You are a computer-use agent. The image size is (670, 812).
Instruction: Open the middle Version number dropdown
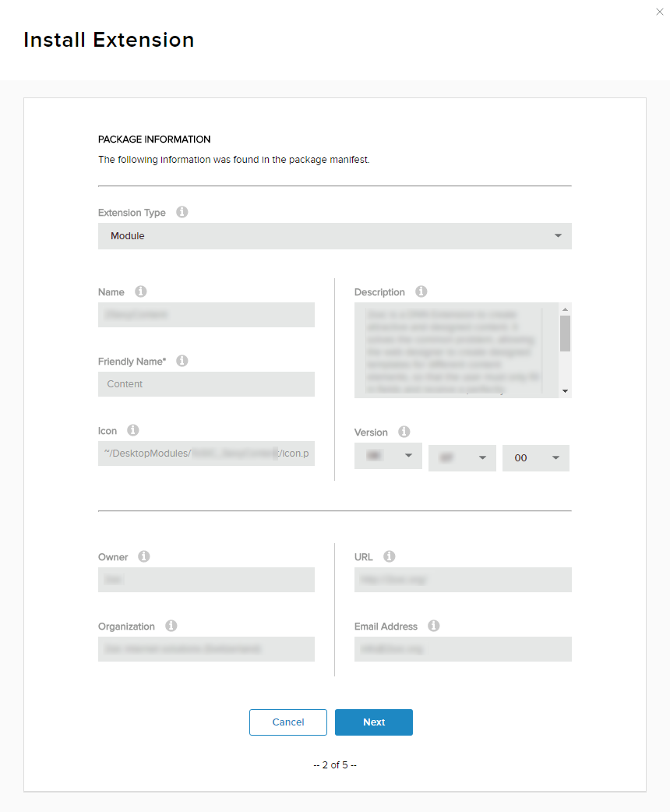[x=462, y=458]
